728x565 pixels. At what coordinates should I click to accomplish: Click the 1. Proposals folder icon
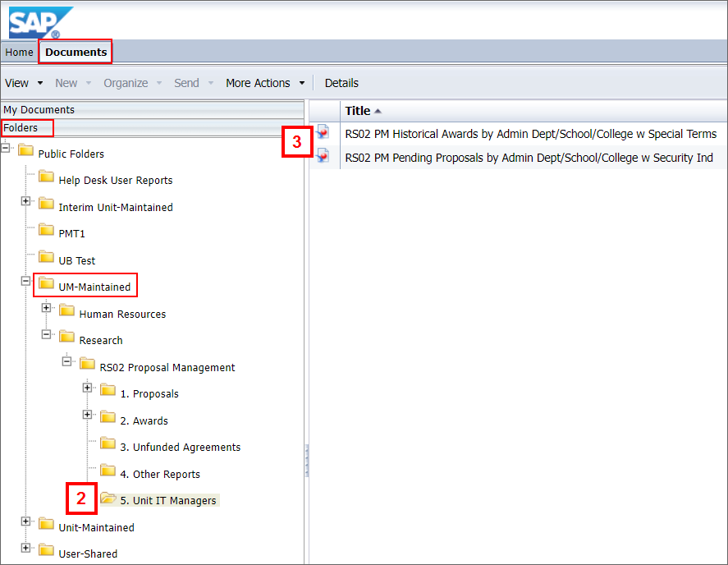pyautogui.click(x=108, y=390)
